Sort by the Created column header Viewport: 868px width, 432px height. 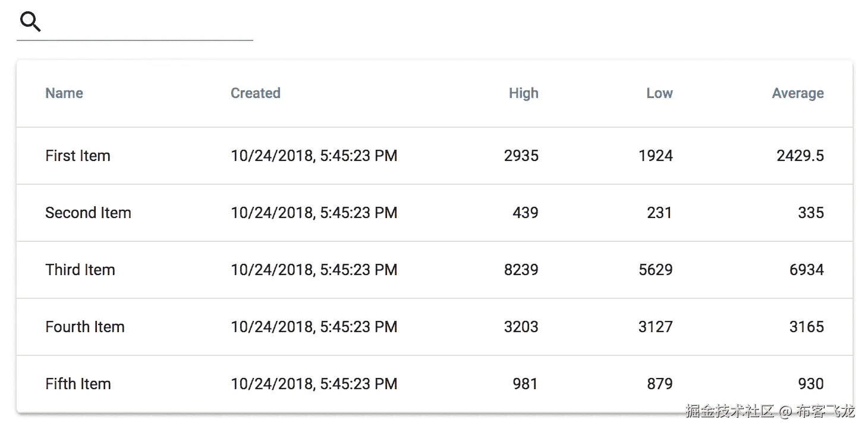(x=256, y=93)
